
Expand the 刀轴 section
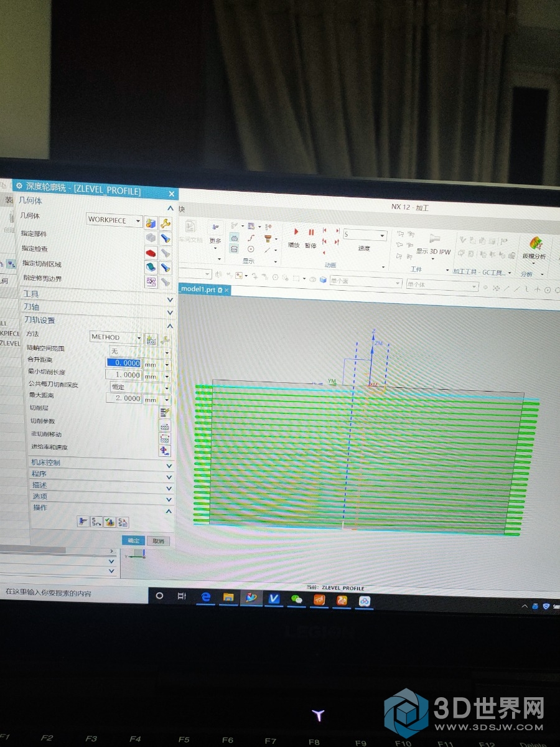click(170, 312)
